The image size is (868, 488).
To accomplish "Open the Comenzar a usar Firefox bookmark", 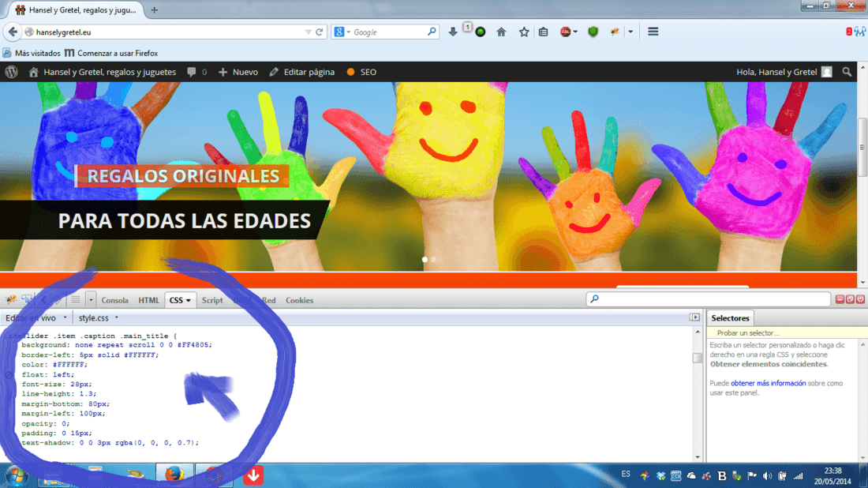I will pyautogui.click(x=111, y=53).
